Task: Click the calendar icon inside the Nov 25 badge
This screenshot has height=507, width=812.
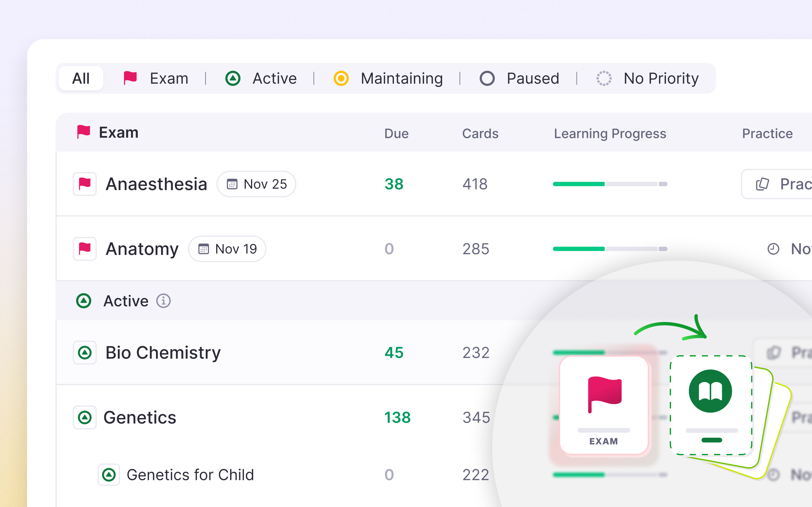Action: [x=233, y=184]
